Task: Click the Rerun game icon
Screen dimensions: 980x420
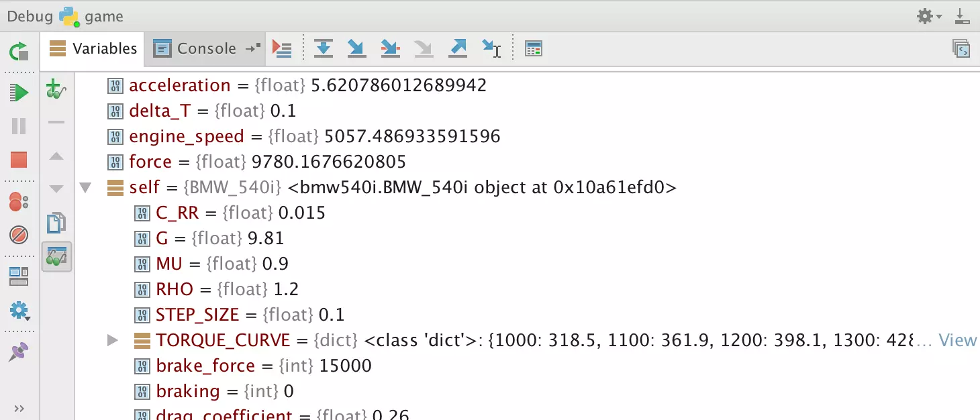Action: point(19,51)
